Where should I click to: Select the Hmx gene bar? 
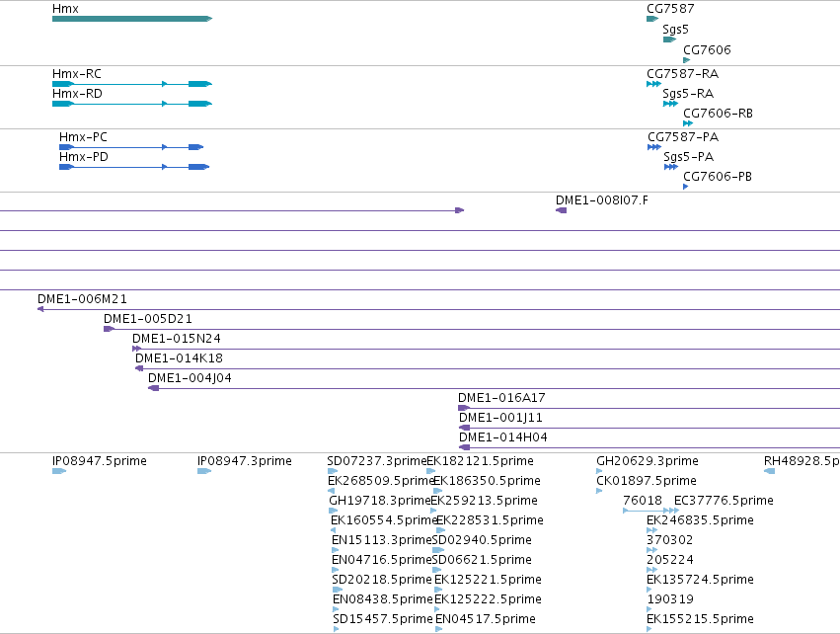[132, 19]
